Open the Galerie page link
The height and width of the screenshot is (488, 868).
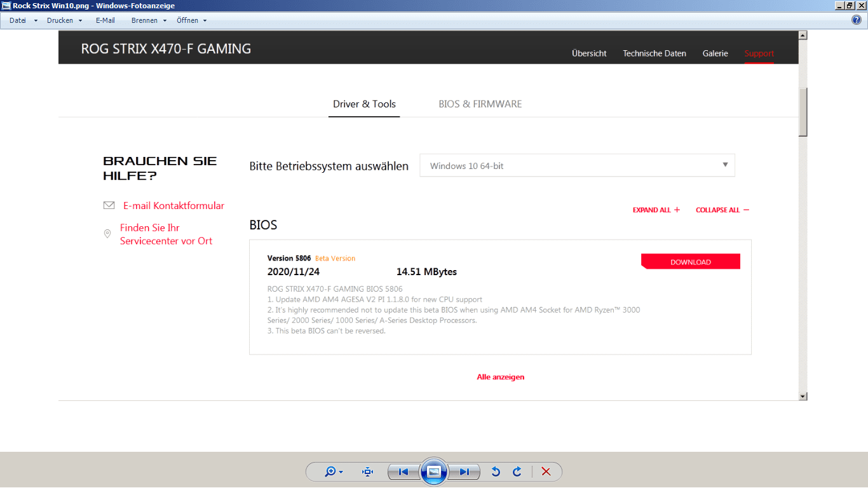pos(715,53)
